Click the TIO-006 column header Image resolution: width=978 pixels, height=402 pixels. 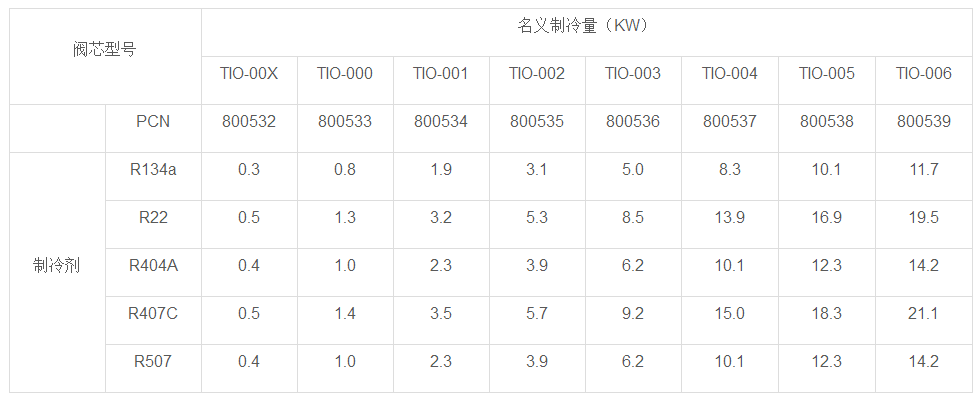[x=923, y=73]
